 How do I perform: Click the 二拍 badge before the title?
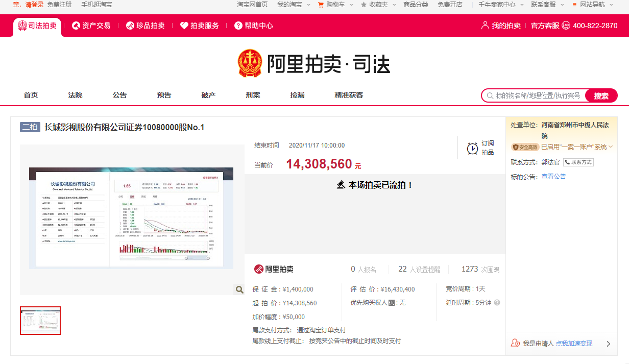pos(30,127)
